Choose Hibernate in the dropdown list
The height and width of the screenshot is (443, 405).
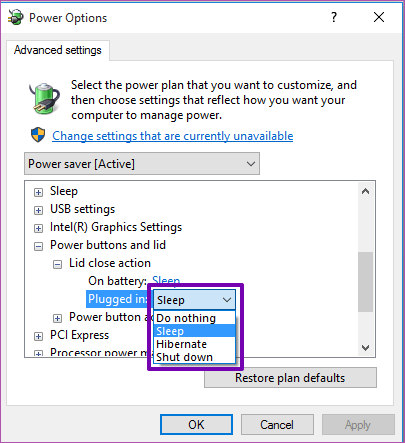coord(195,344)
